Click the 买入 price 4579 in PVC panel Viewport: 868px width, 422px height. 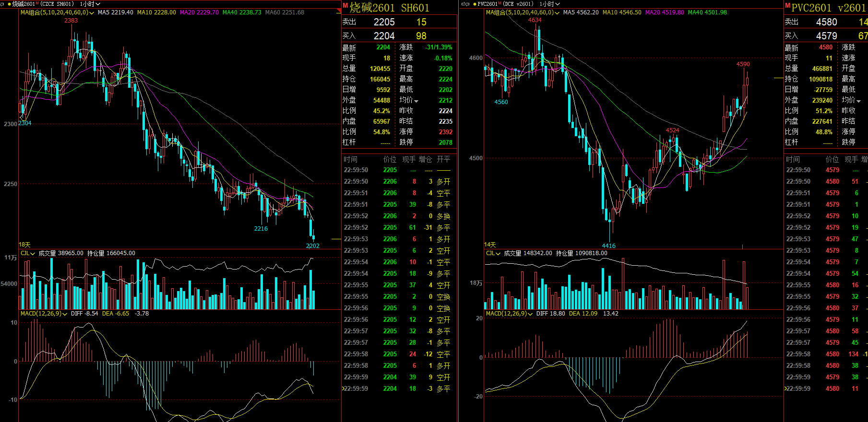[826, 36]
